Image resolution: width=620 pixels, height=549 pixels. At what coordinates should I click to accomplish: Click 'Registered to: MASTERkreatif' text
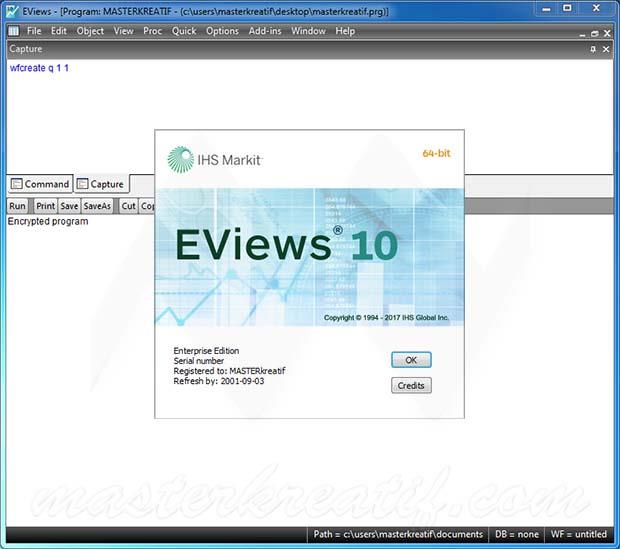tap(229, 371)
